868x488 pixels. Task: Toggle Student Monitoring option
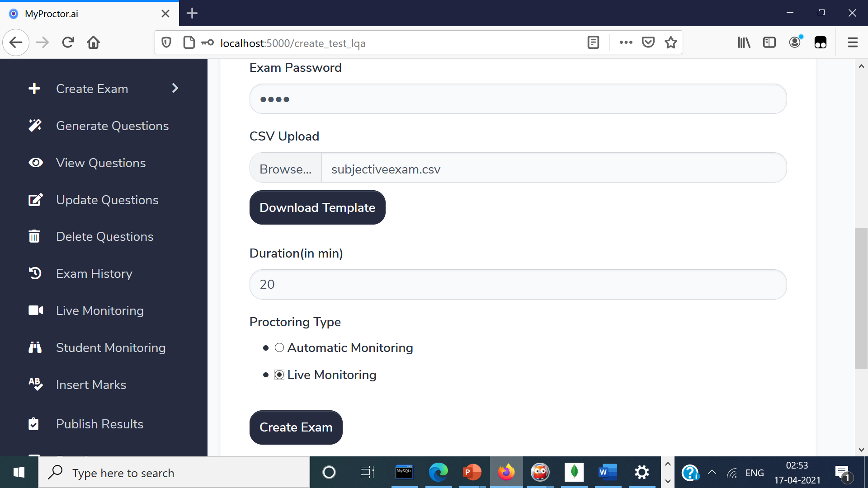pos(111,348)
